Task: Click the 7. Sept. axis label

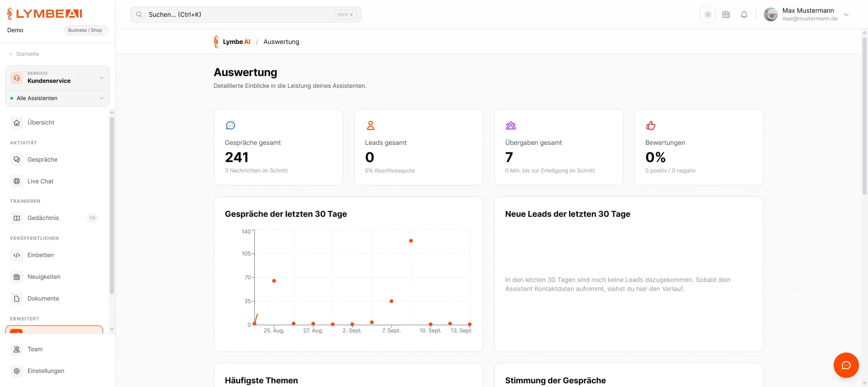Action: pyautogui.click(x=391, y=331)
